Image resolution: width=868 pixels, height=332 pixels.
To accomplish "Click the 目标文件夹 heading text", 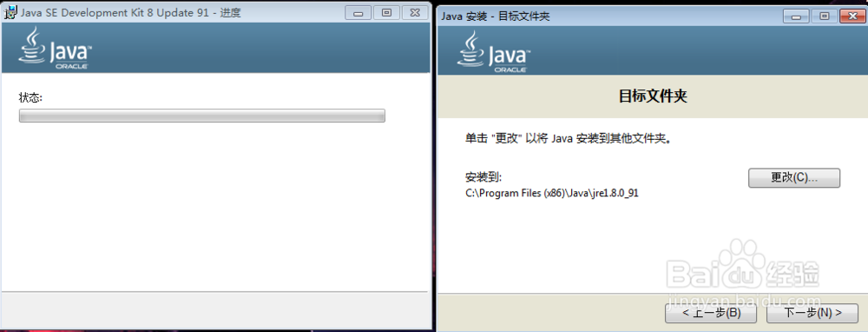I will pyautogui.click(x=653, y=96).
